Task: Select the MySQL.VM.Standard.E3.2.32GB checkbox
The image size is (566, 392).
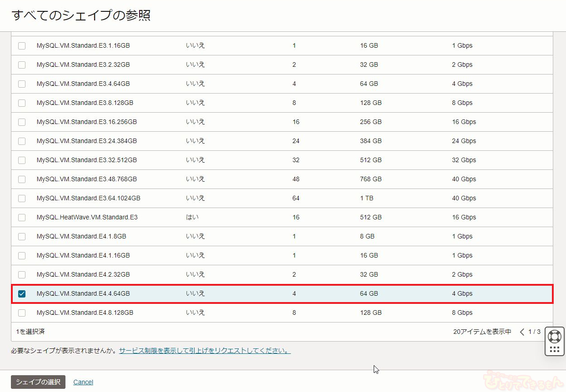Action: click(22, 65)
